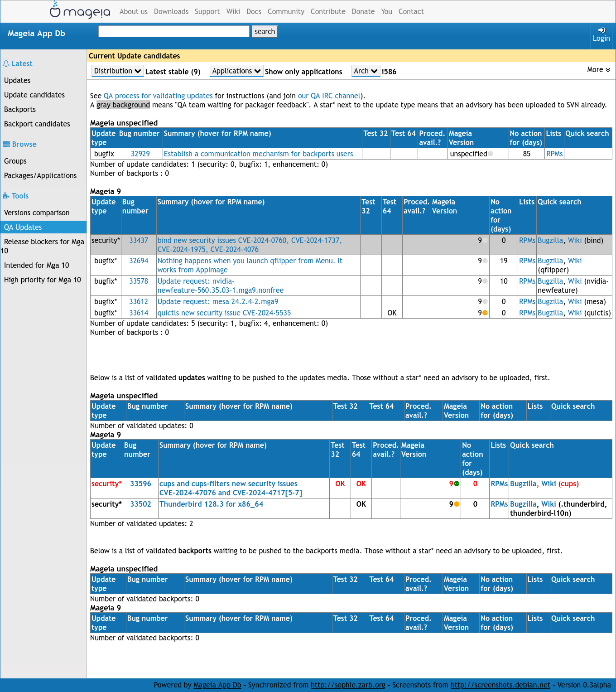Viewport: 616px width, 692px height.
Task: Go to Backports in sidebar
Action: coord(20,109)
